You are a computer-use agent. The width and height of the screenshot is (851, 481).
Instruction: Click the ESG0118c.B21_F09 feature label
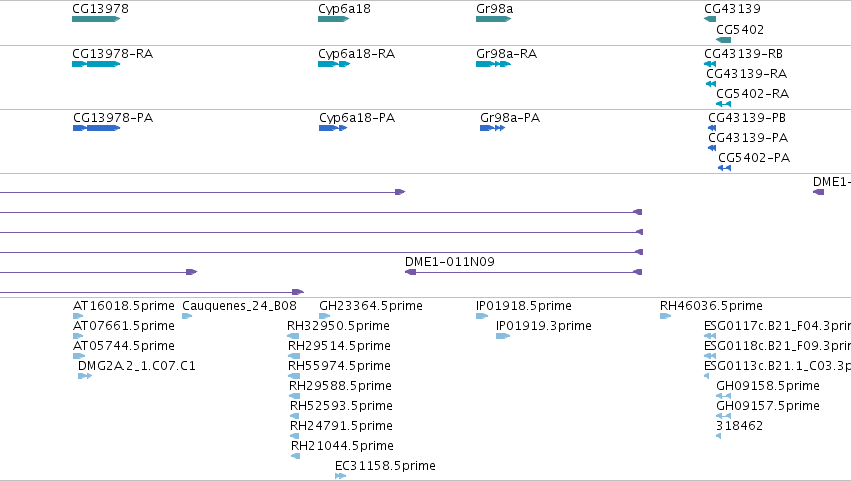click(x=777, y=346)
